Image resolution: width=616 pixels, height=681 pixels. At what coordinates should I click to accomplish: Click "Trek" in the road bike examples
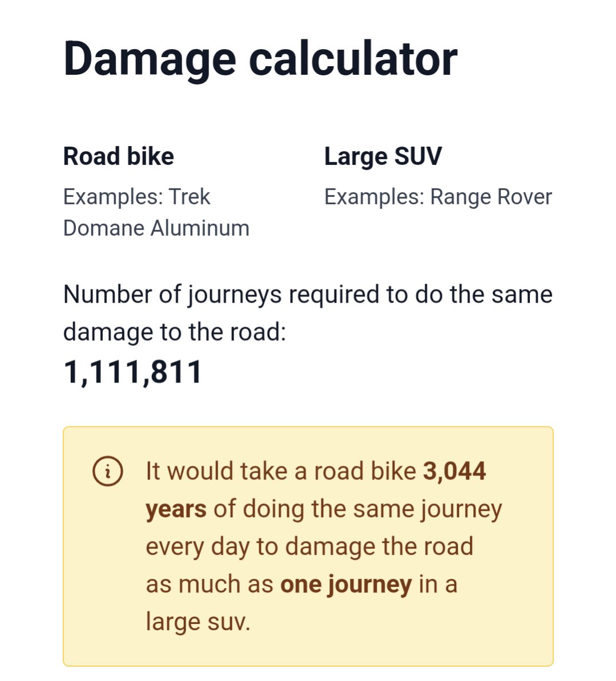pyautogui.click(x=190, y=197)
